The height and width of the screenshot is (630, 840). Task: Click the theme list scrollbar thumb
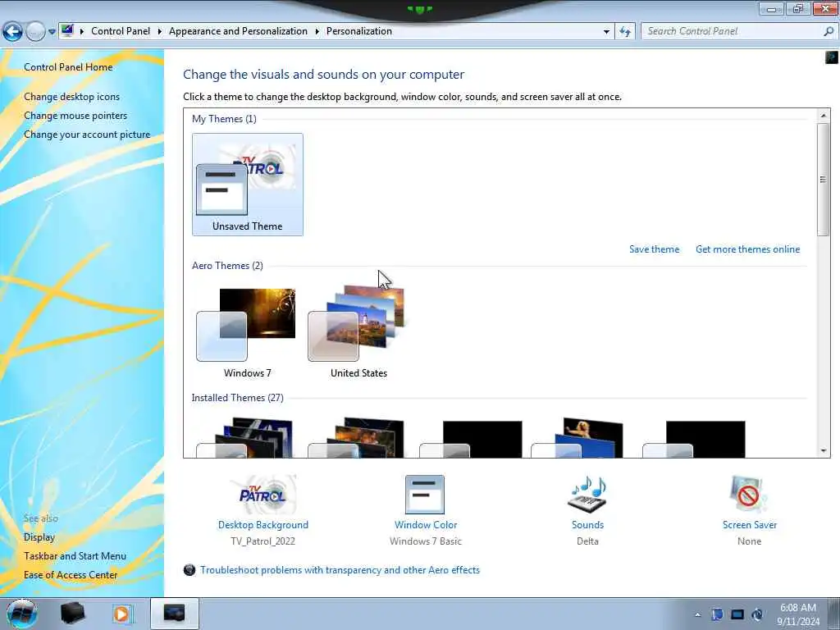point(824,180)
